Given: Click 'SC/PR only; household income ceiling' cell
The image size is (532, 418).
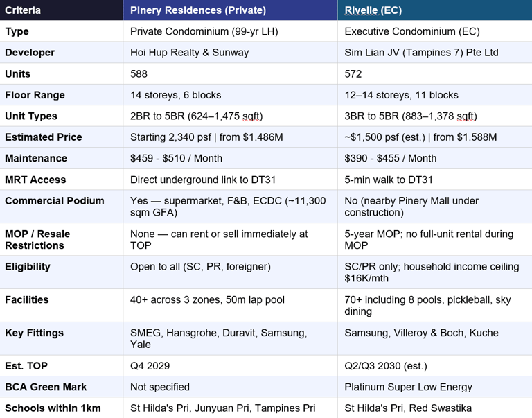Looking at the screenshot, I should coord(435,272).
